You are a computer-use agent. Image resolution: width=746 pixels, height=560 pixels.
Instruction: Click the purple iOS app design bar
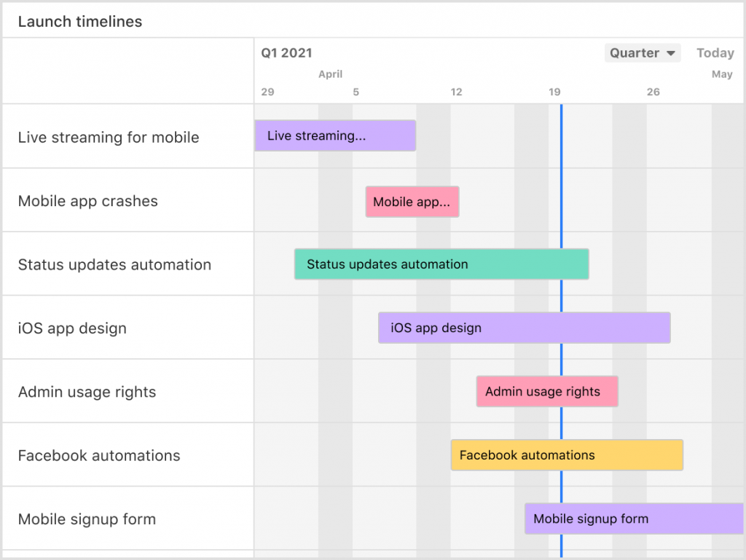(x=524, y=328)
